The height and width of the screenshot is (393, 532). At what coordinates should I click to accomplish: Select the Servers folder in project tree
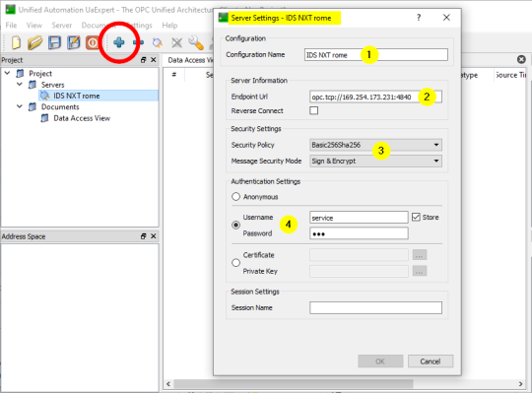point(52,85)
